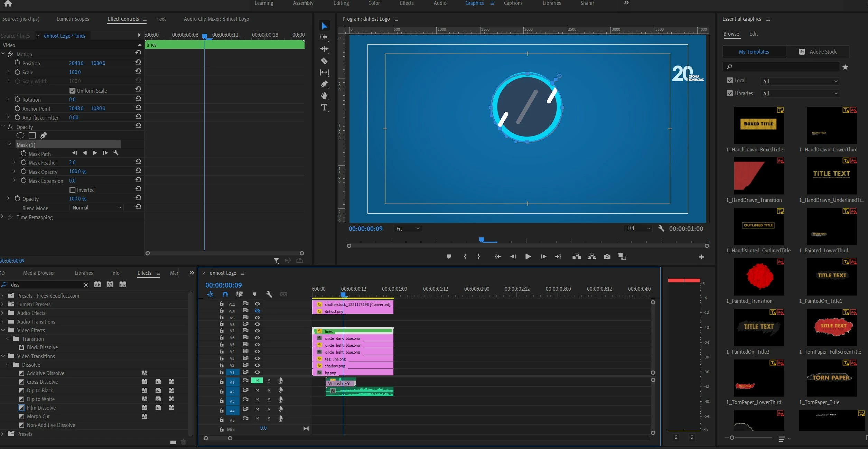Click the free draw bezier mask pen
Viewport: 868px width, 449px height.
pos(44,135)
